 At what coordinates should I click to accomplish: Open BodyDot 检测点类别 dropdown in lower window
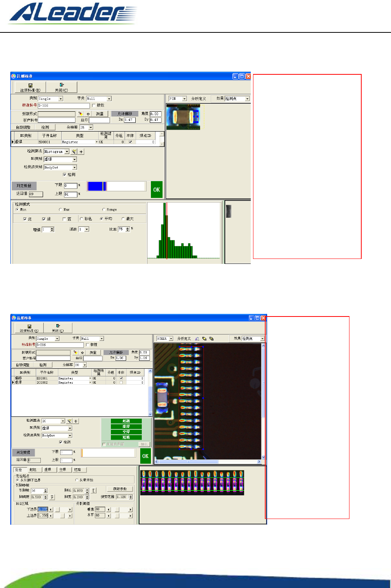[x=57, y=435]
